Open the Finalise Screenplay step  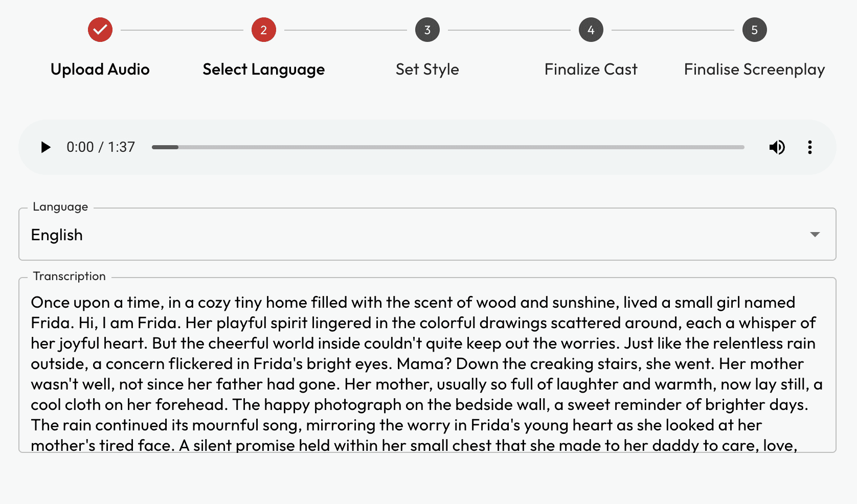[x=755, y=70]
